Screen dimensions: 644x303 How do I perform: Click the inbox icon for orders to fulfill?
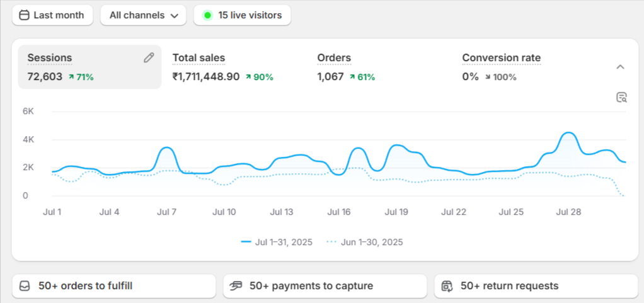(25, 286)
